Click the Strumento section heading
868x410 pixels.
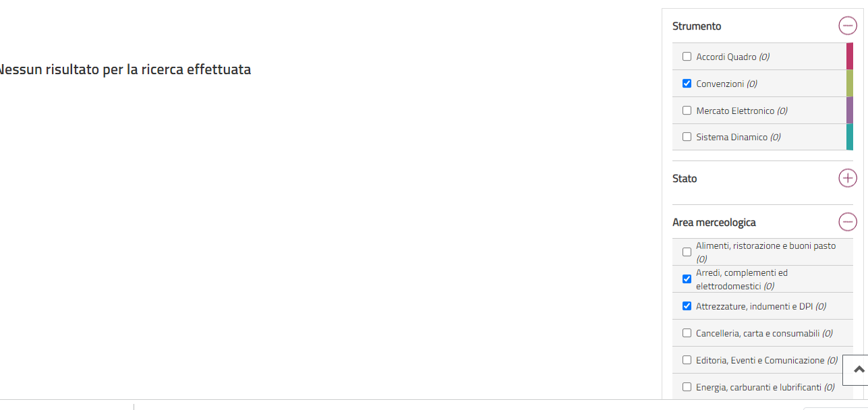tap(697, 26)
